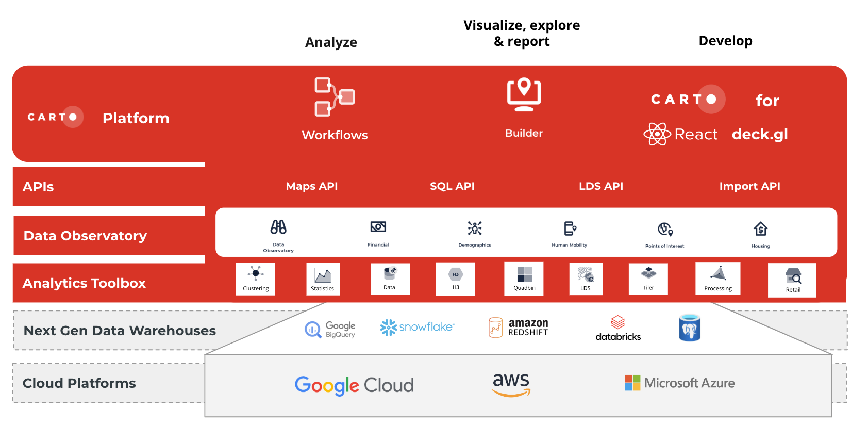This screenshot has width=868, height=425.
Task: Click the Snowflake logo
Action: 417,327
